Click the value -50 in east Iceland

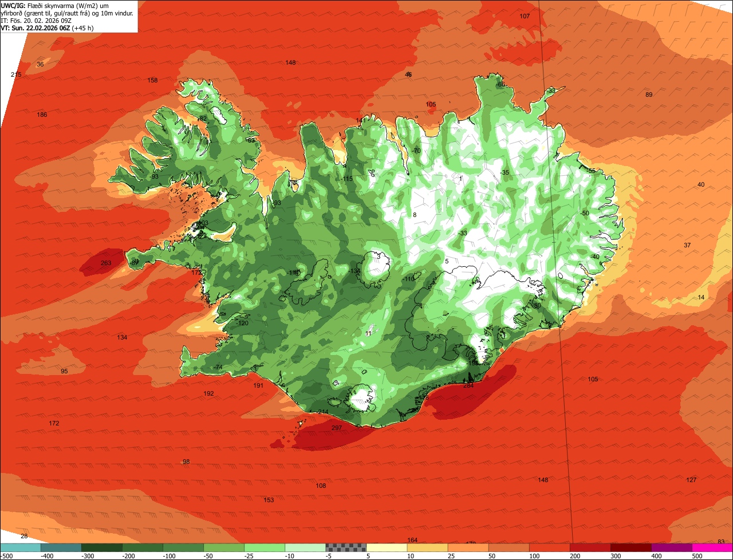tap(584, 213)
